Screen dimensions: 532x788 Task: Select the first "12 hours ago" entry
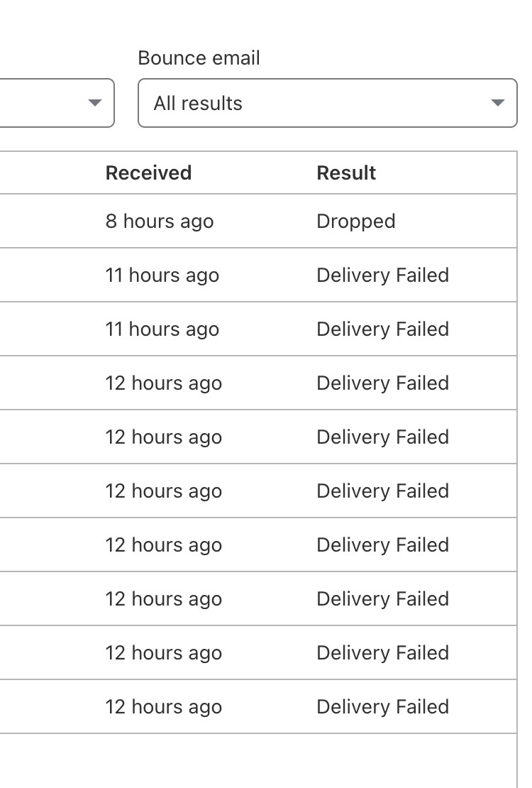[164, 383]
